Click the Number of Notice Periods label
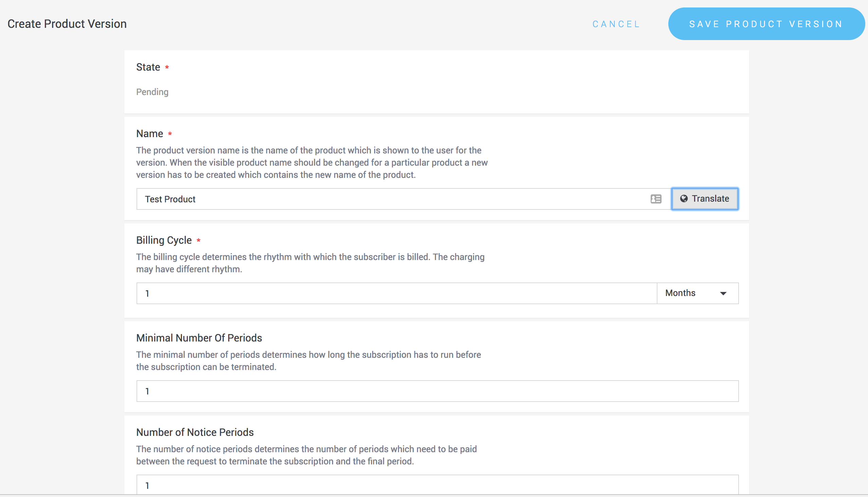868x497 pixels. click(x=195, y=432)
